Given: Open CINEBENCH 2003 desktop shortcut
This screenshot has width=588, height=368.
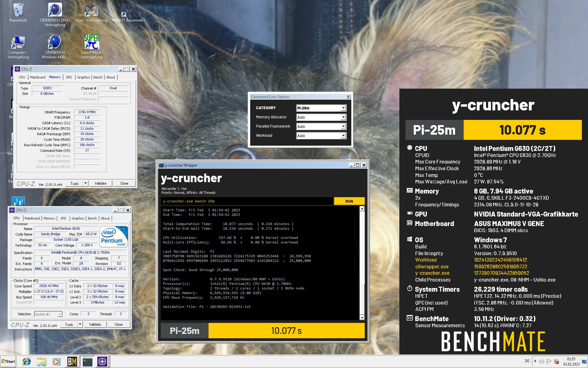Looking at the screenshot, I should click(x=55, y=14).
